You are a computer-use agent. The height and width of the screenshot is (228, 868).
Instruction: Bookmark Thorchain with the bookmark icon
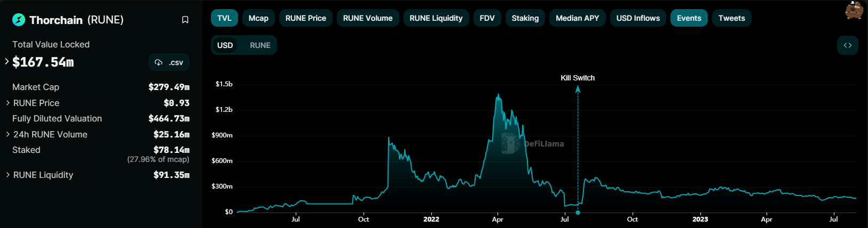pos(185,20)
